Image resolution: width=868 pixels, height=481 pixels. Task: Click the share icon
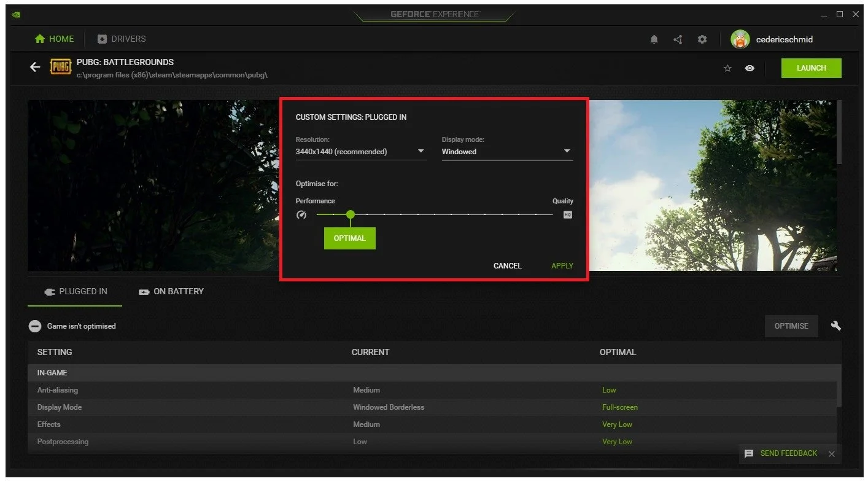pos(678,39)
